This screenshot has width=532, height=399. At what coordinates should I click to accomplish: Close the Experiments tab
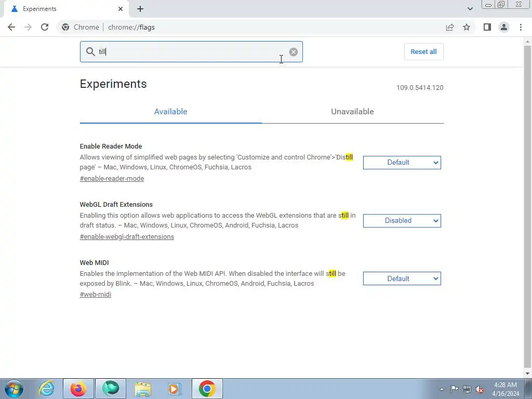pyautogui.click(x=121, y=9)
